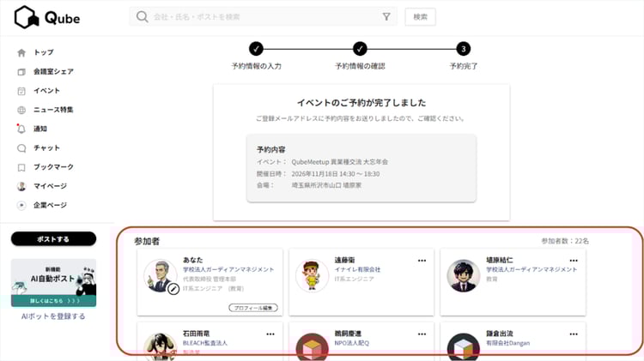Open the イナイレ有限会社 company link
Image resolution: width=644 pixels, height=361 pixels.
click(357, 269)
